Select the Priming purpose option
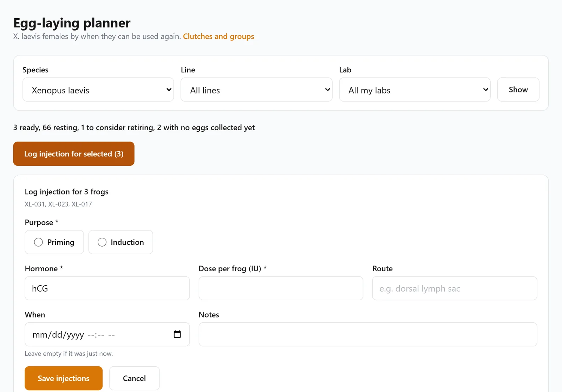This screenshot has width=562, height=392. tap(54, 242)
